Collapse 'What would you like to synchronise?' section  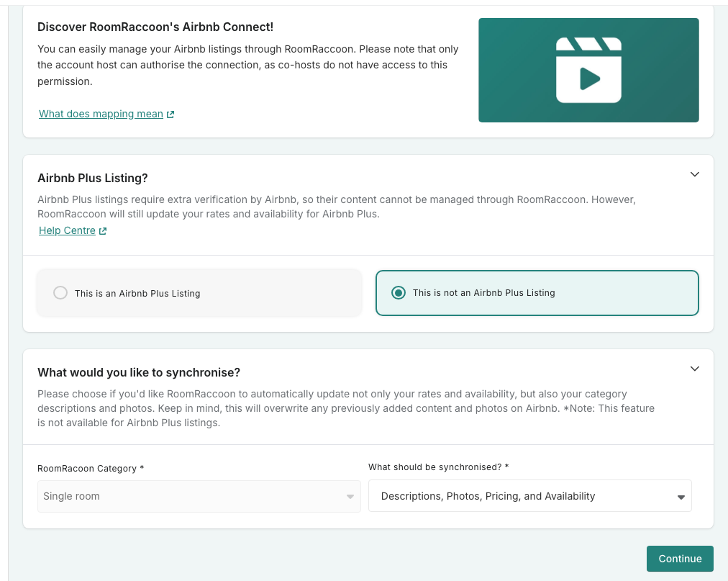[695, 369]
